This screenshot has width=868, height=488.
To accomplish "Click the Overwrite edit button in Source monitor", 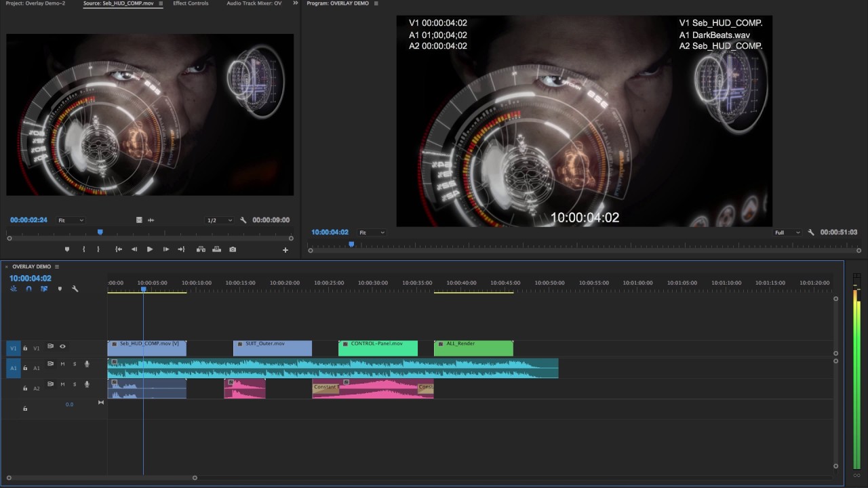I will [217, 249].
